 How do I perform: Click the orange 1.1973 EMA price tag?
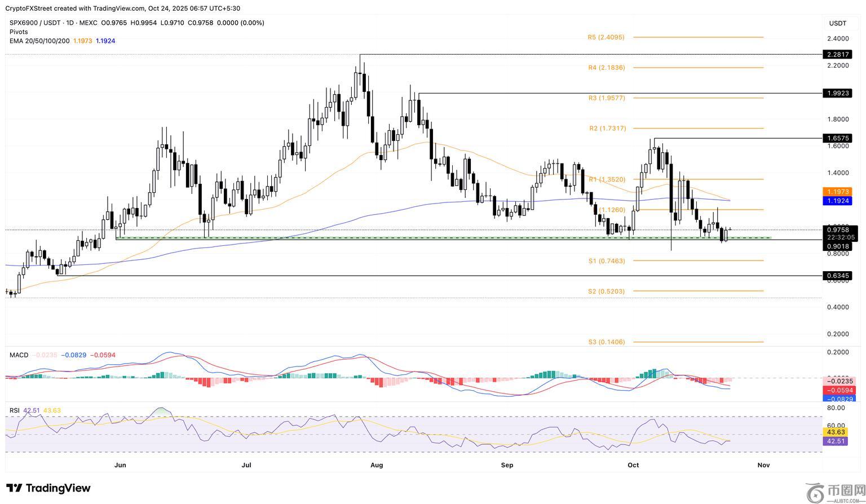(837, 192)
